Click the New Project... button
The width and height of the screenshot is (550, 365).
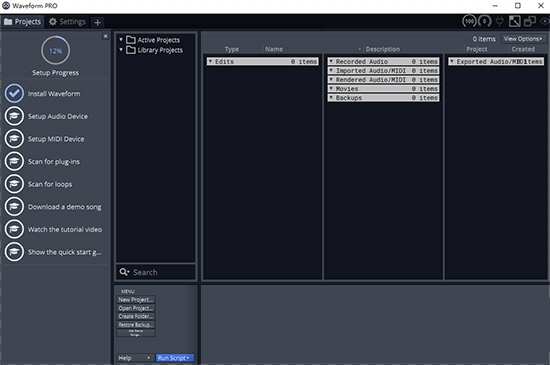[135, 300]
